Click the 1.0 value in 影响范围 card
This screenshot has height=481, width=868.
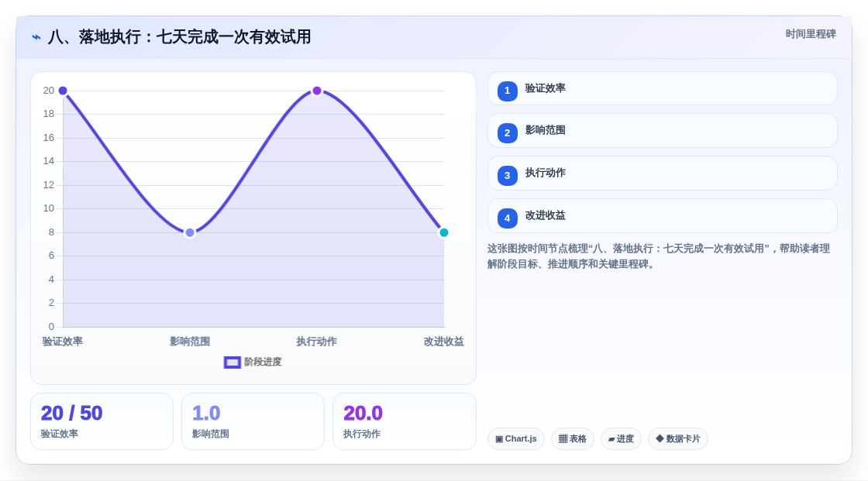pos(206,413)
